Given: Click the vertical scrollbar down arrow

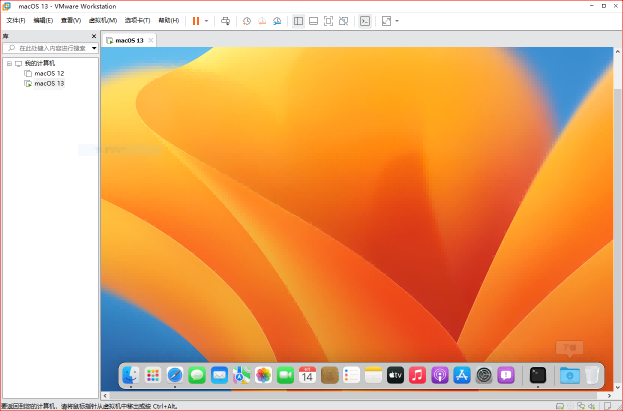Looking at the screenshot, I should pos(618,387).
